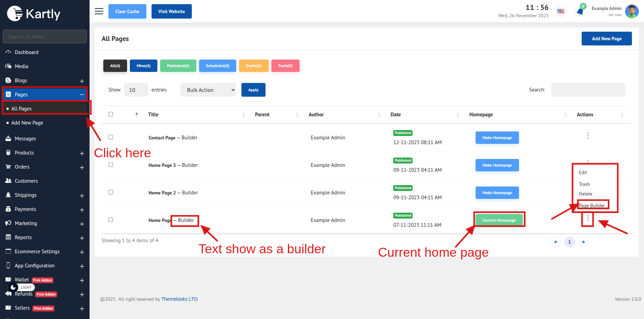The image size is (644, 319).
Task: Click the hamburger menu icon
Action: (99, 11)
